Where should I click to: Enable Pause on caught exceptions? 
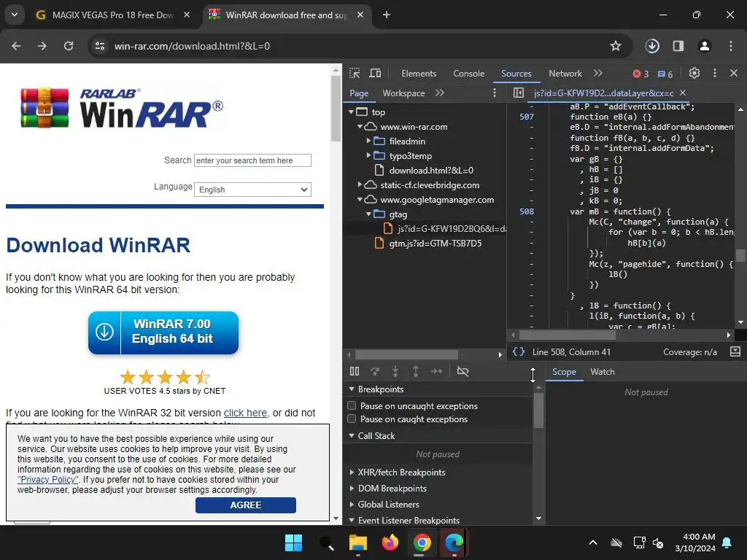point(352,419)
